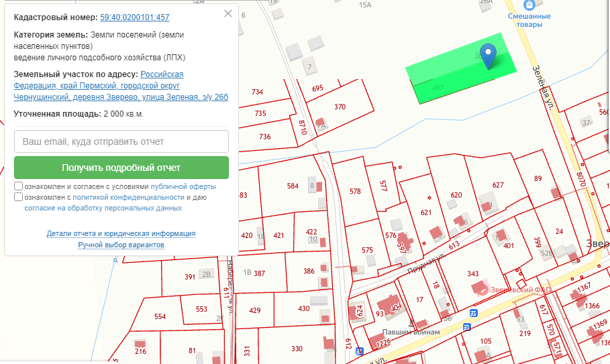Select parcel 330 on the map
This screenshot has width=610, height=364.
click(x=297, y=349)
